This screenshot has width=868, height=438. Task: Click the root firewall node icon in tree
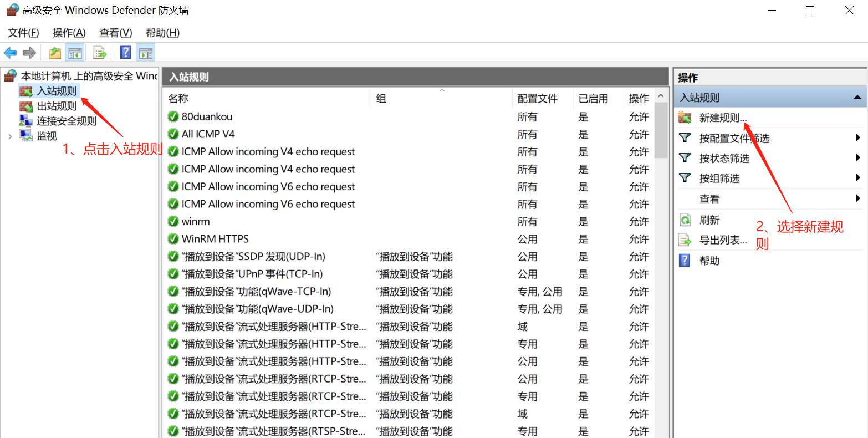(x=11, y=75)
